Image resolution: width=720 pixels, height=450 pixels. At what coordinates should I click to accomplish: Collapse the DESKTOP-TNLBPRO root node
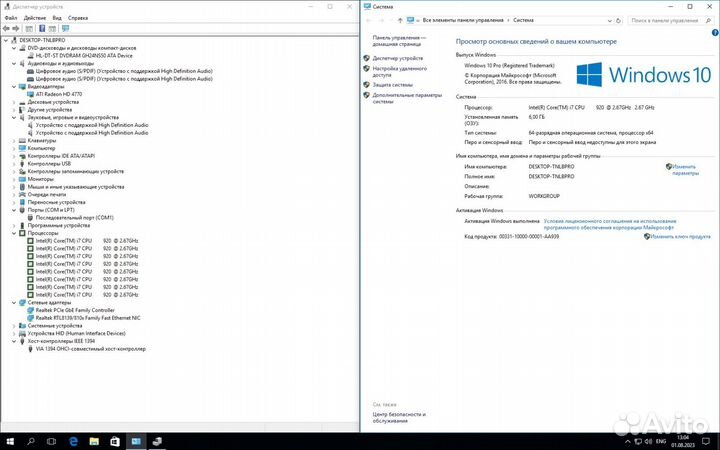[6, 40]
